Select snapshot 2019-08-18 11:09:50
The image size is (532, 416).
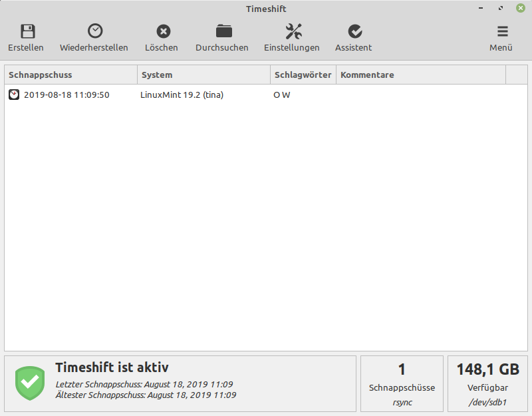66,95
